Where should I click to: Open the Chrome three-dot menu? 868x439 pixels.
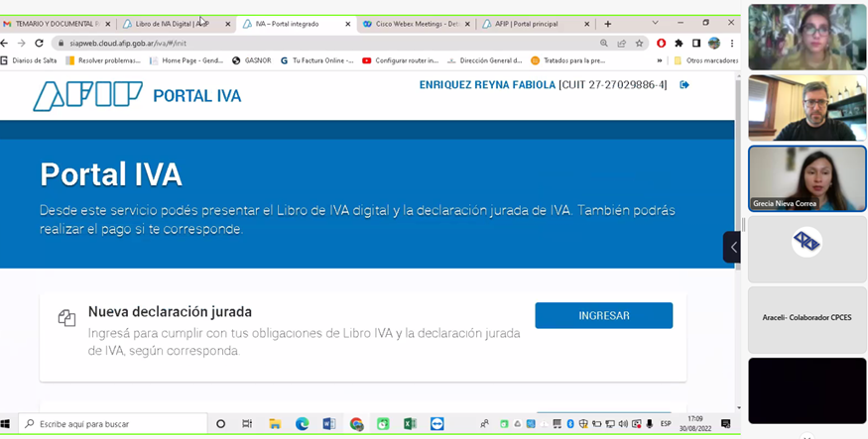point(732,44)
